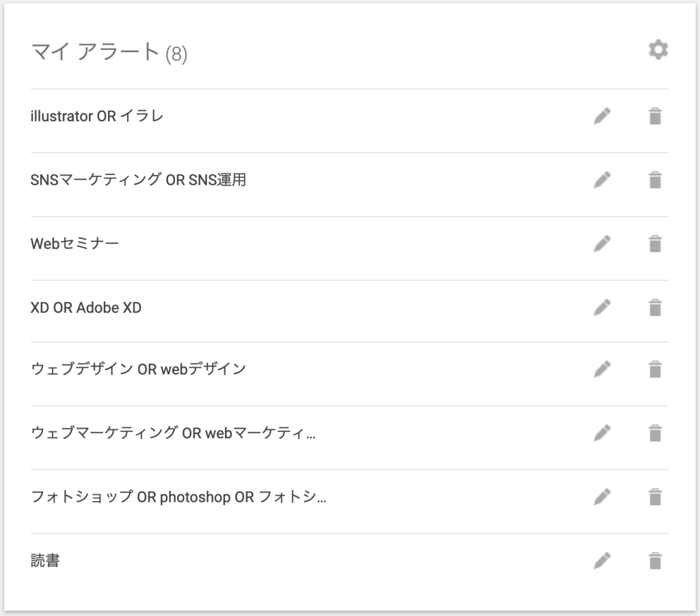This screenshot has height=616, width=700.
Task: Remove the Webセミナー alert via trash icon
Action: coord(655,243)
